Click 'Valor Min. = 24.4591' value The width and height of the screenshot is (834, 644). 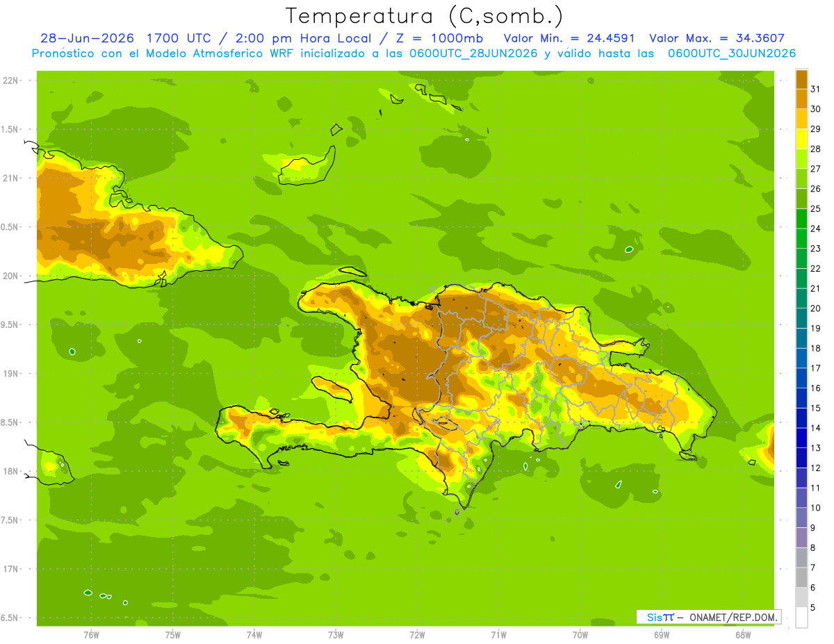tap(569, 38)
